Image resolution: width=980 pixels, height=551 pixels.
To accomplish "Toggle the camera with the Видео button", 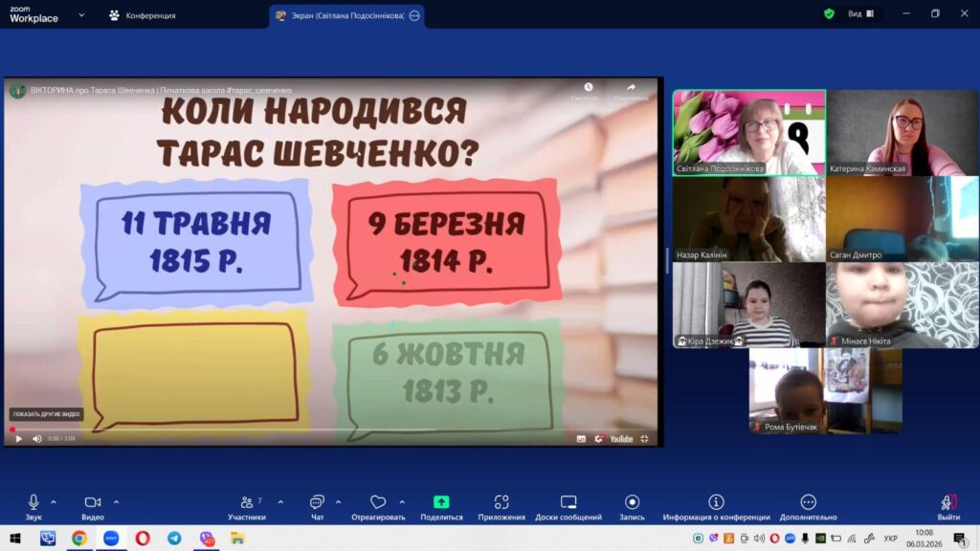I will coord(93,502).
